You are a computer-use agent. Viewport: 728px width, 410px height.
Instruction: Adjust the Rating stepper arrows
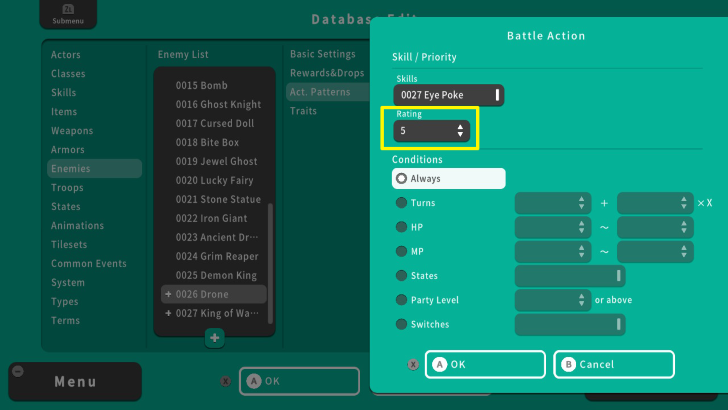click(x=460, y=131)
